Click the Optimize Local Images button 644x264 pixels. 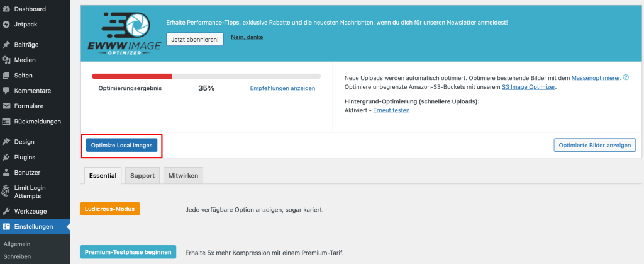(121, 145)
